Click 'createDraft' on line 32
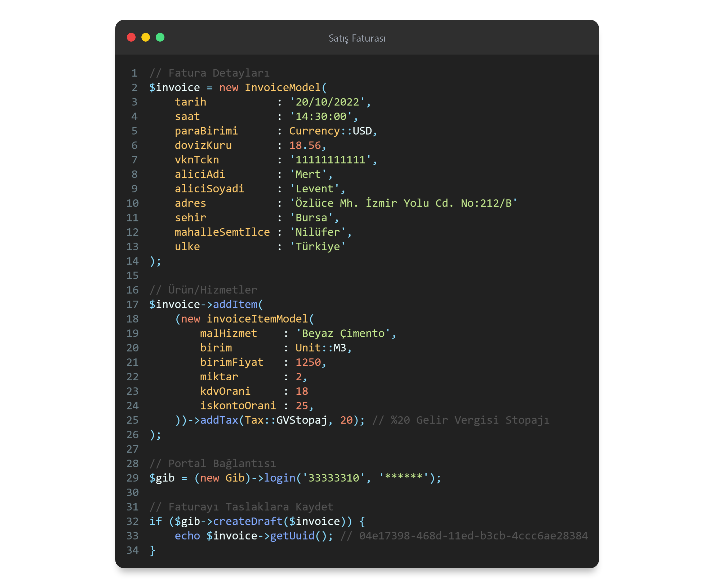The height and width of the screenshot is (588, 715). [248, 522]
